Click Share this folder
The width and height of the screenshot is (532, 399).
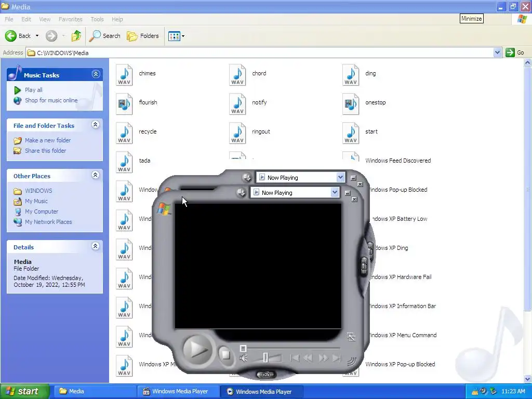46,151
